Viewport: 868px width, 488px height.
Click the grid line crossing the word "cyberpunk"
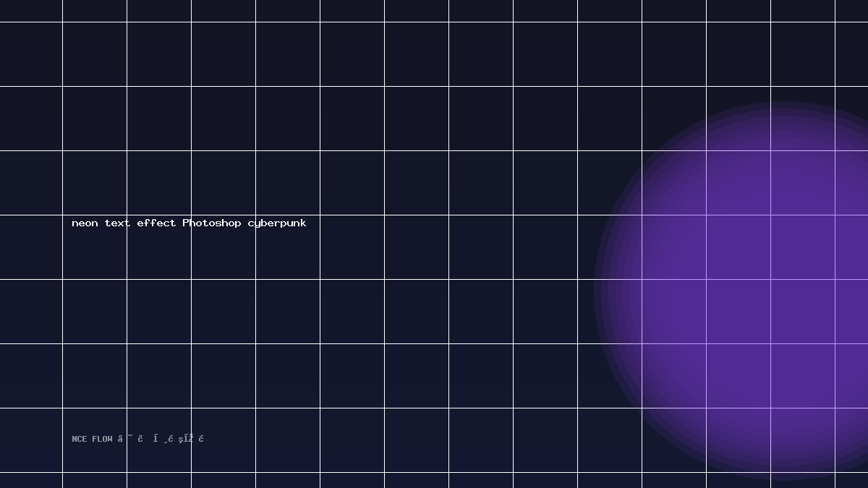point(255,223)
